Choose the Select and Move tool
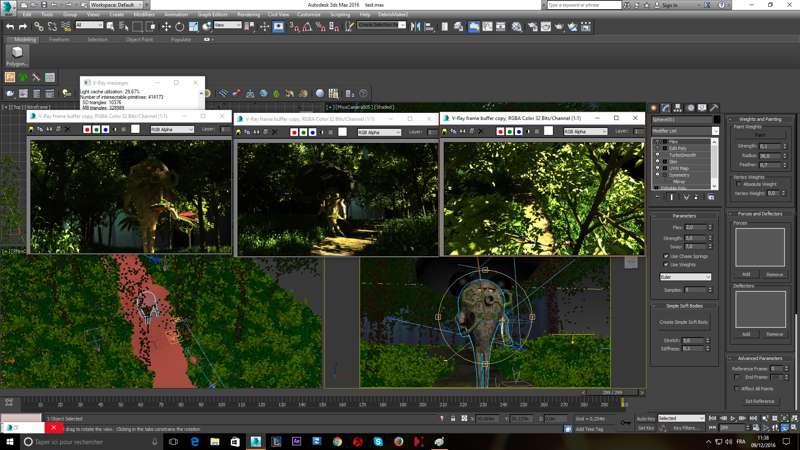 166,27
